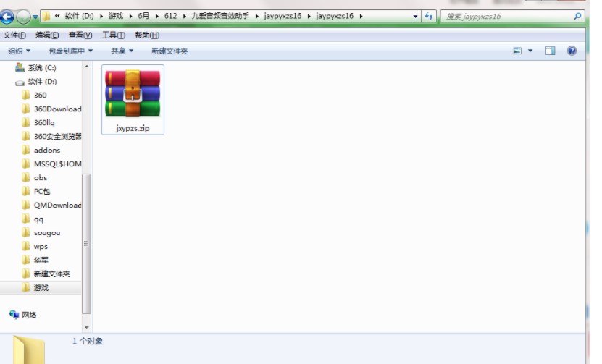Open the 编辑(E) menu
Viewport: 602px width, 364px height.
[x=47, y=35]
